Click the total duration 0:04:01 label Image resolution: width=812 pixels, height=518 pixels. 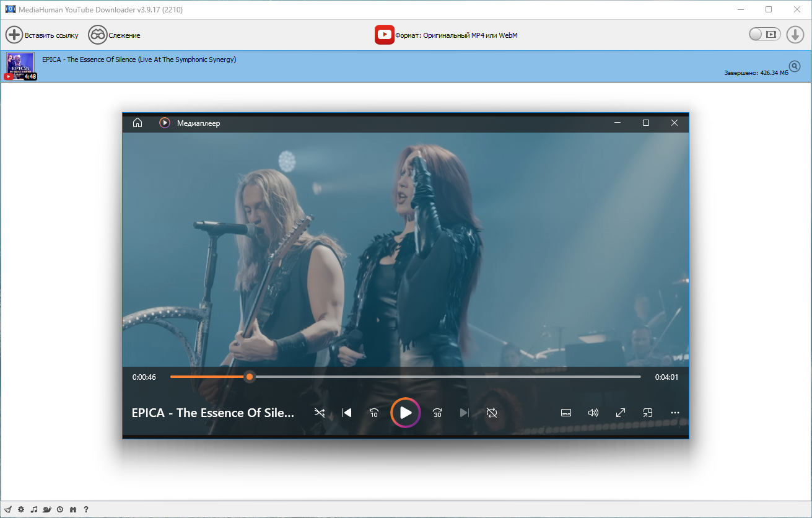[667, 377]
